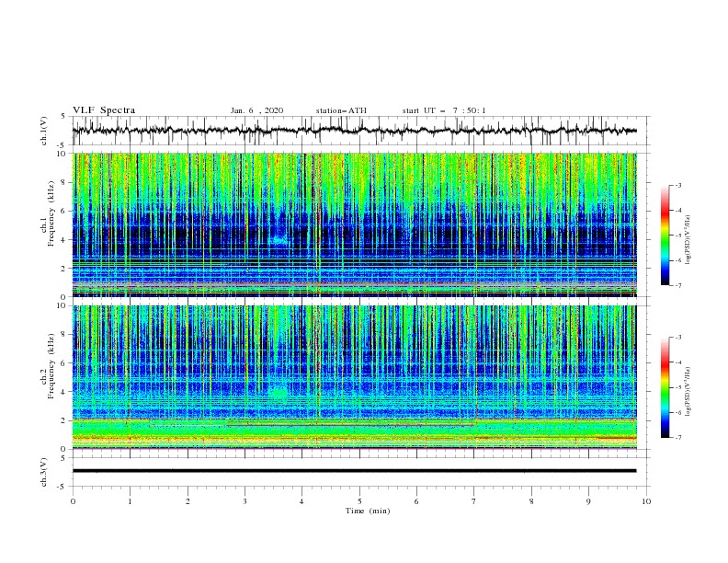This screenshot has width=728, height=563.
Task: Click the ch.1 spectrogram panel
Action: point(354,224)
